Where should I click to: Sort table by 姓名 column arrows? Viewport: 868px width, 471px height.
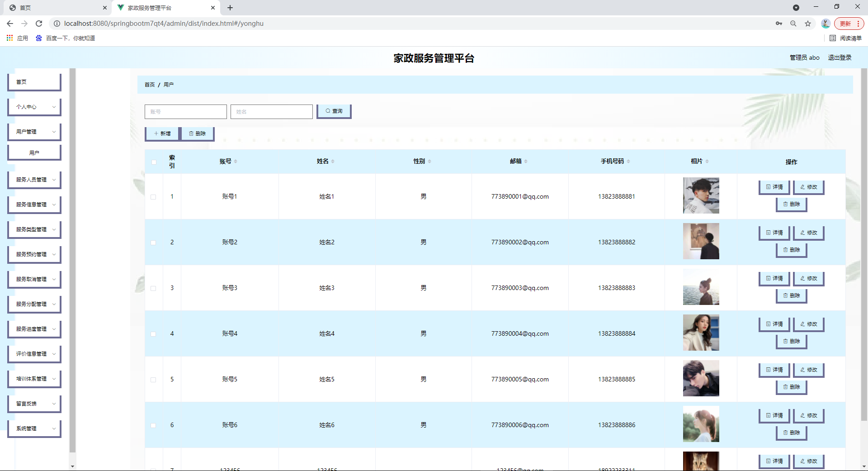tap(333, 162)
